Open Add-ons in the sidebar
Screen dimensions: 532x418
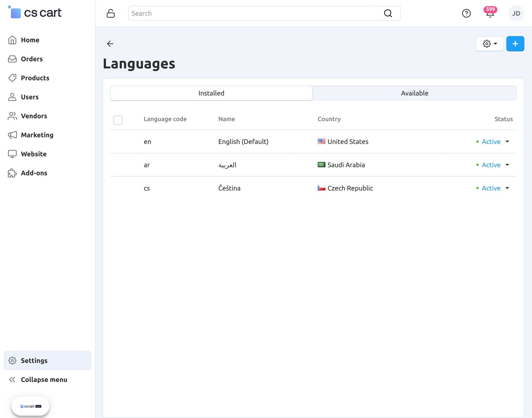(47, 173)
